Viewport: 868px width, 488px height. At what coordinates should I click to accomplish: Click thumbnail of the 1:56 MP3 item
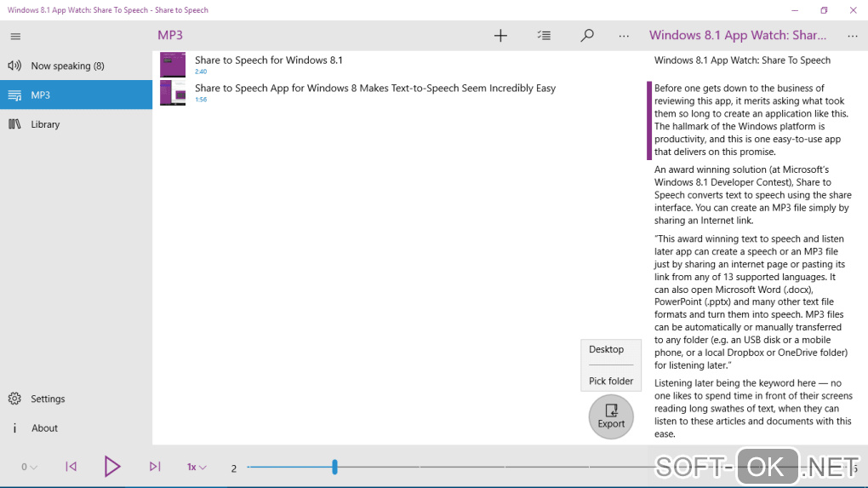pos(173,93)
